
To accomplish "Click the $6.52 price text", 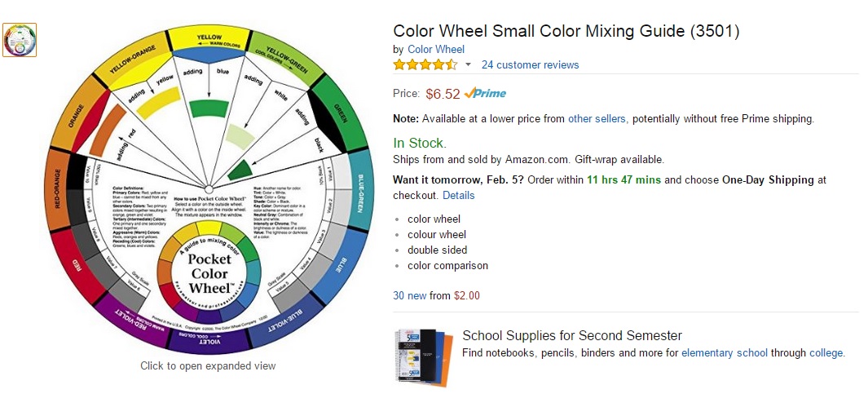I will click(x=443, y=93).
